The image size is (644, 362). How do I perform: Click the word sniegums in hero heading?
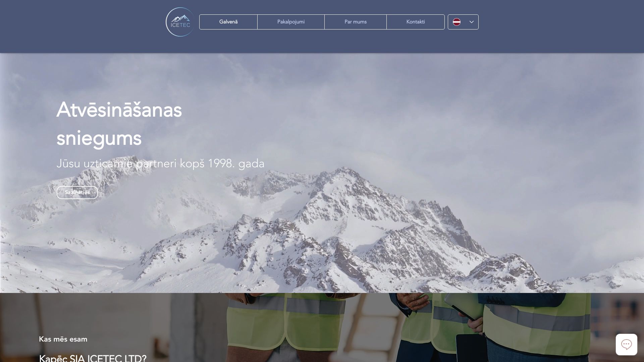99,138
